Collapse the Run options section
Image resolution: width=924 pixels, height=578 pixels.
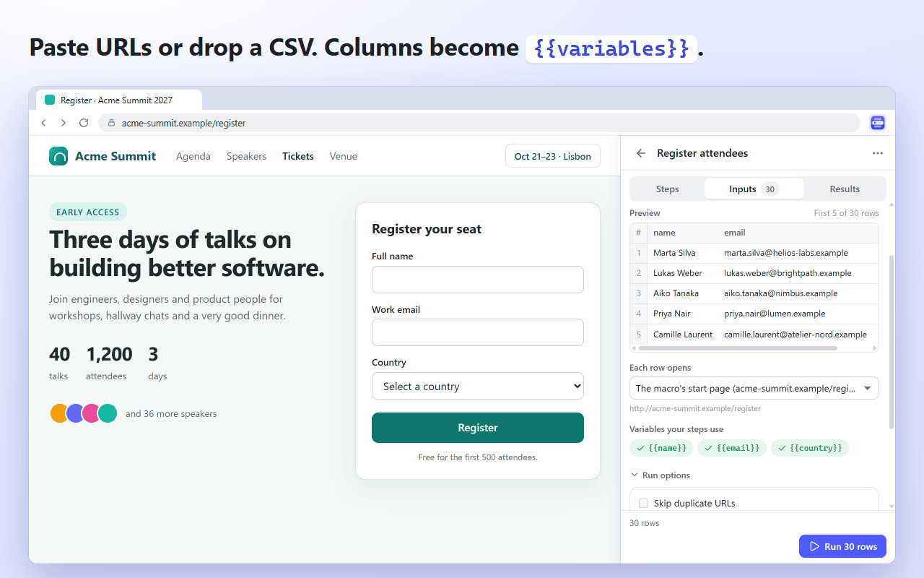click(661, 475)
